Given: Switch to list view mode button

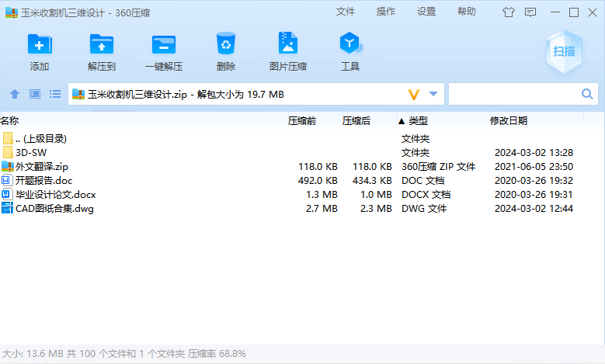Looking at the screenshot, I should click(55, 94).
